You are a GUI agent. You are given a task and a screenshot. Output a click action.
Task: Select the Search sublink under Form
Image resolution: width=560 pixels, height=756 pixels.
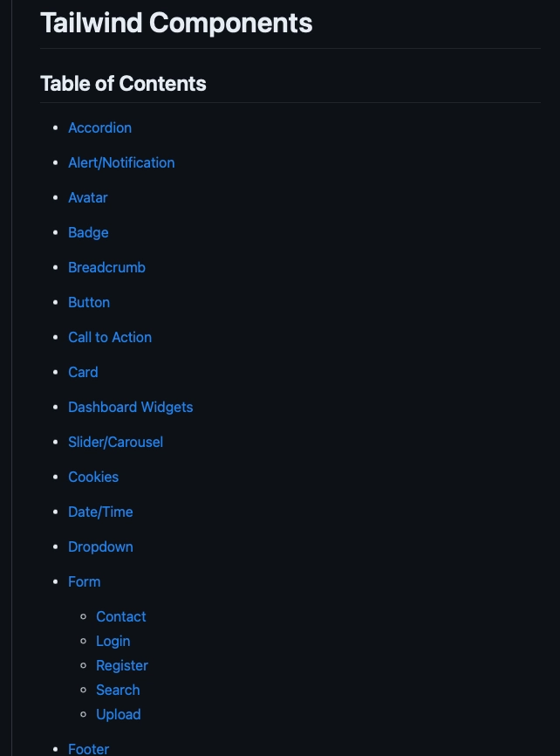(x=118, y=690)
